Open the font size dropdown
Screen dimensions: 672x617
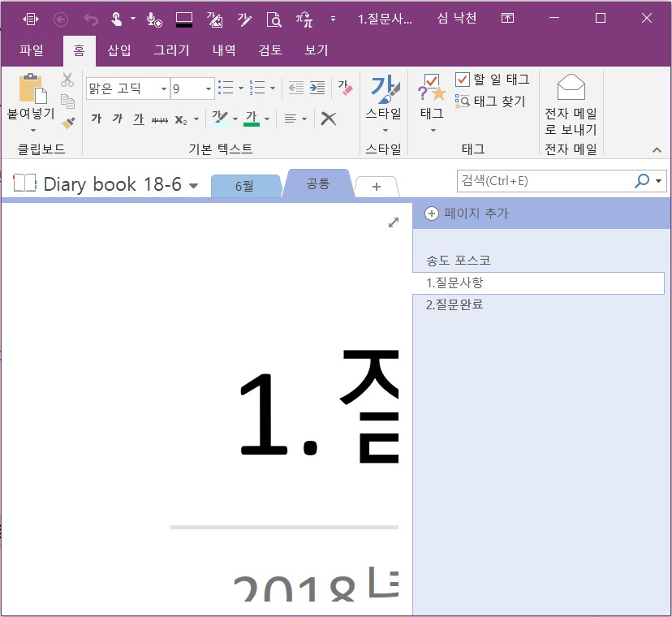click(x=209, y=88)
